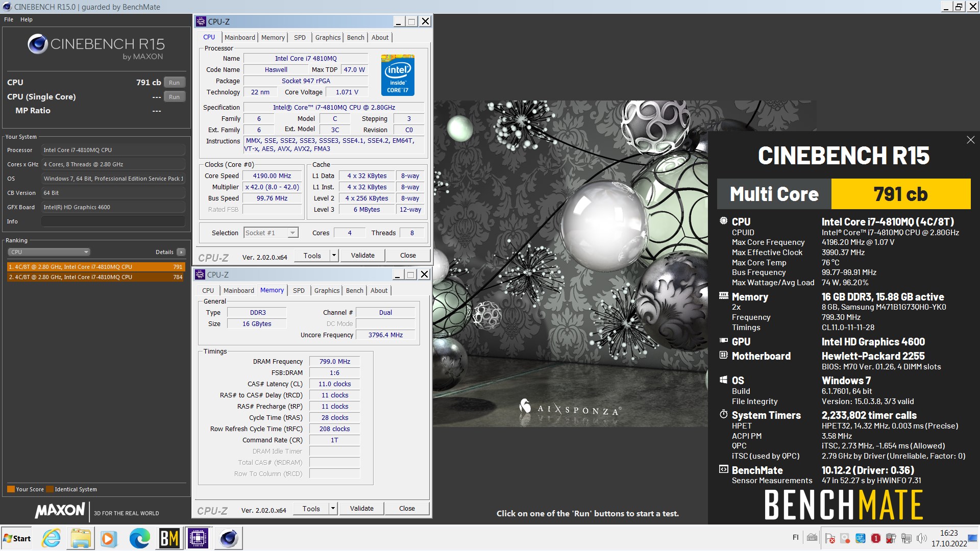
Task: Click the DRAM Frequency 799.0 MHz value
Action: [335, 362]
